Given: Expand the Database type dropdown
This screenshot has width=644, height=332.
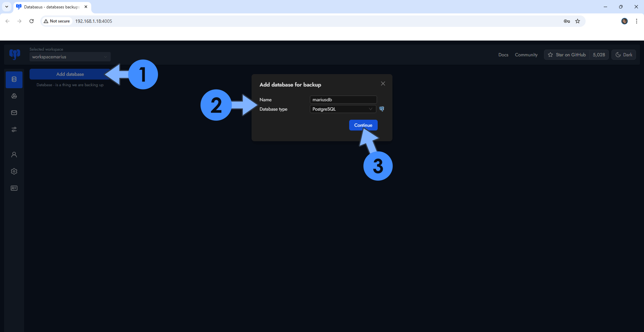Looking at the screenshot, I should tap(342, 109).
